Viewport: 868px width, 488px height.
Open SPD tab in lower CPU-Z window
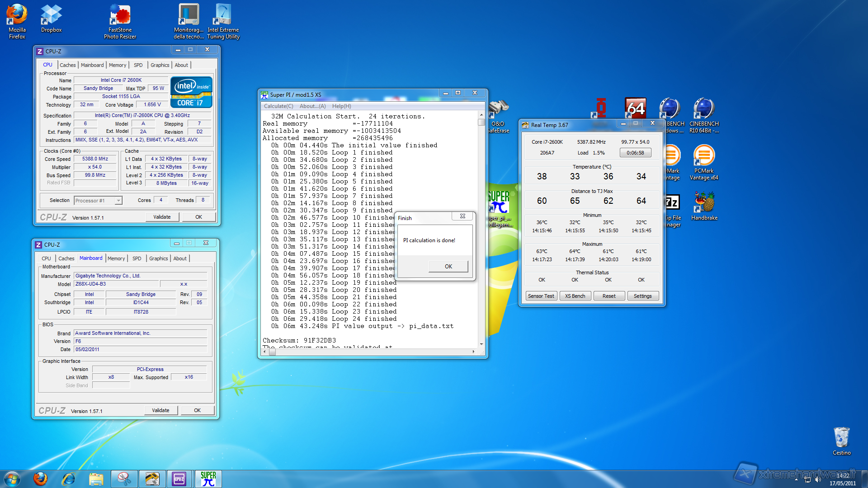point(137,258)
